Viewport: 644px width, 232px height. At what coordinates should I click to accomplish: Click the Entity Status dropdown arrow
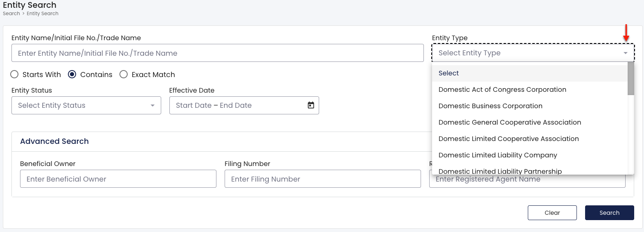click(153, 105)
